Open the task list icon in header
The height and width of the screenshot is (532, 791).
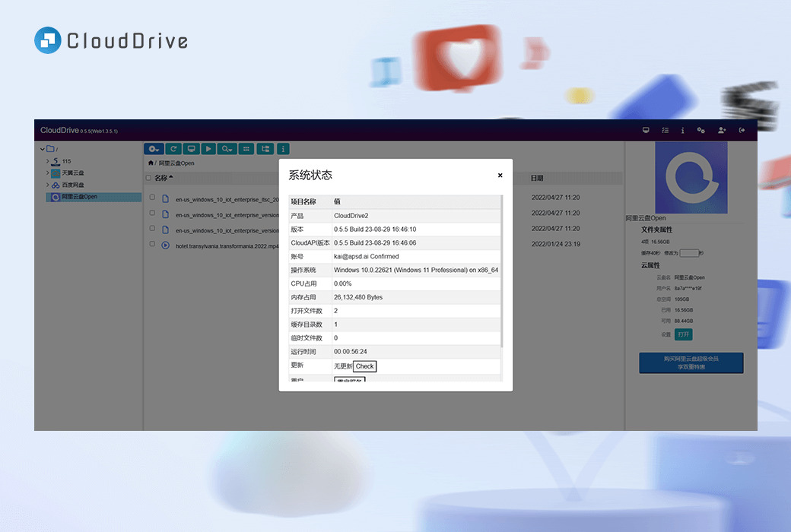pyautogui.click(x=666, y=131)
